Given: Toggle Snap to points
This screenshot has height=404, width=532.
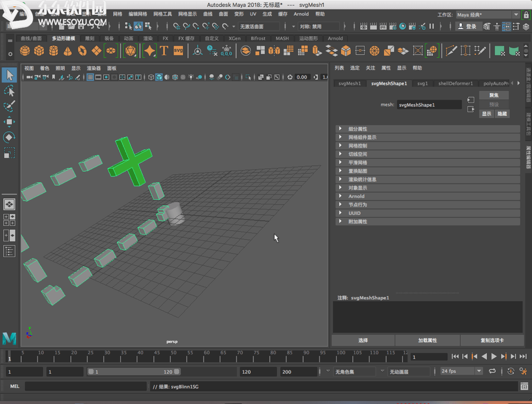Looking at the screenshot, I should 196,27.
